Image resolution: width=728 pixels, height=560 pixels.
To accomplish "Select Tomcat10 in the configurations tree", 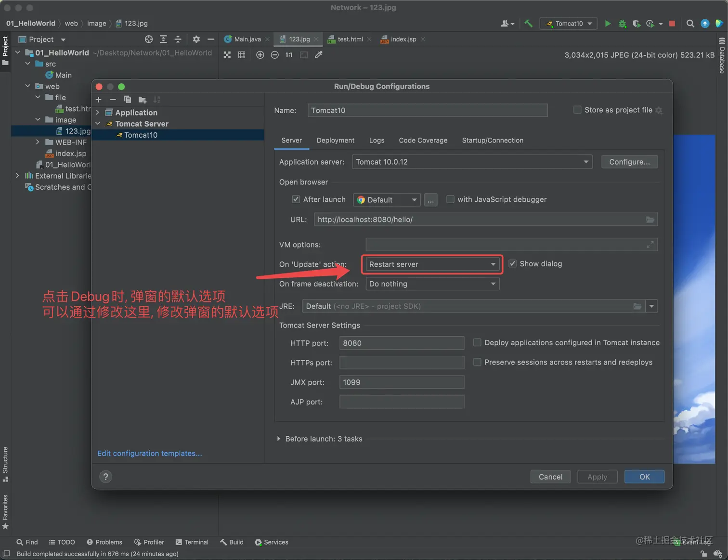I will click(178, 135).
